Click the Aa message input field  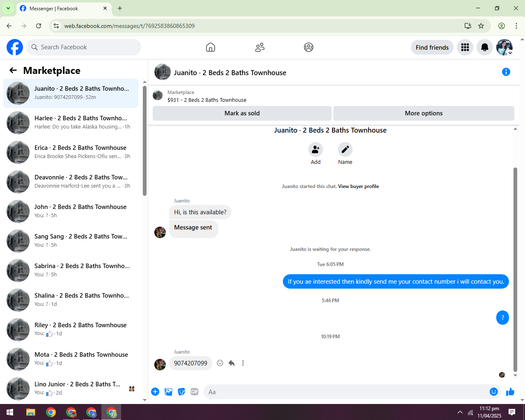[x=346, y=392]
